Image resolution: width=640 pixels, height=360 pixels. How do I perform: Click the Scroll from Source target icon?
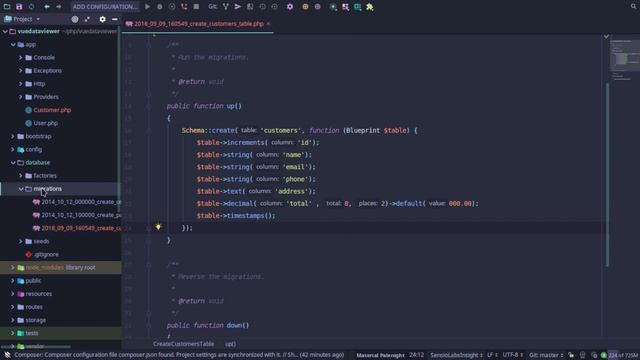tap(75, 19)
